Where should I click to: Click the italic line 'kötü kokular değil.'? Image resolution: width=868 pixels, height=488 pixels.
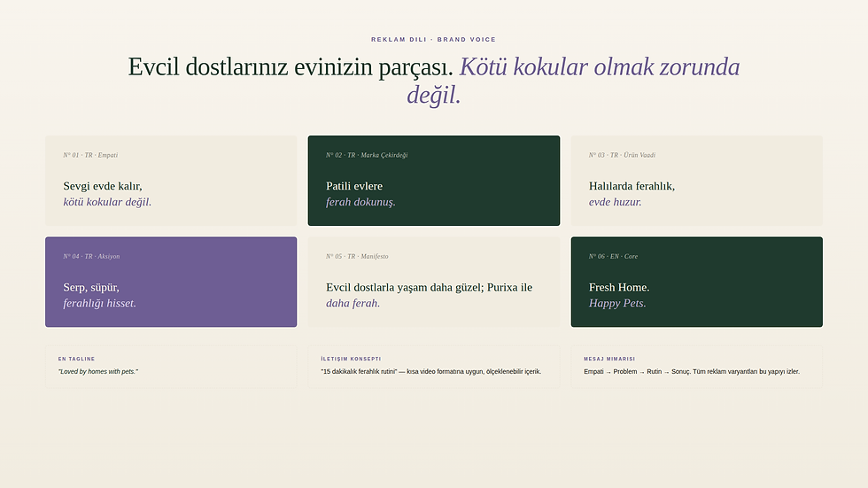tap(107, 202)
